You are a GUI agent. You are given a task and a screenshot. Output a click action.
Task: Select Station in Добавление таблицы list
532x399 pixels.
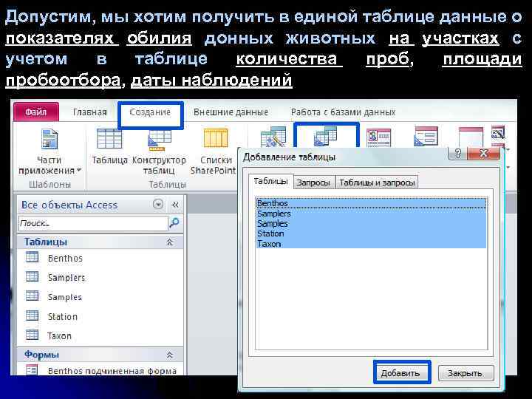371,233
